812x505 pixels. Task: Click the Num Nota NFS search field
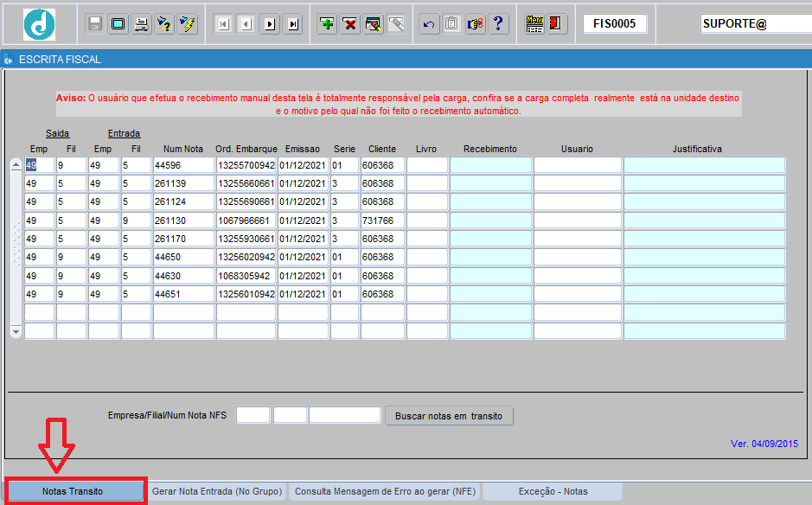[344, 415]
